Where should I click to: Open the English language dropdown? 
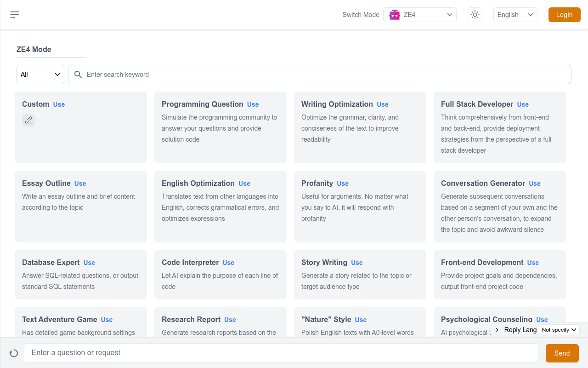coord(515,15)
